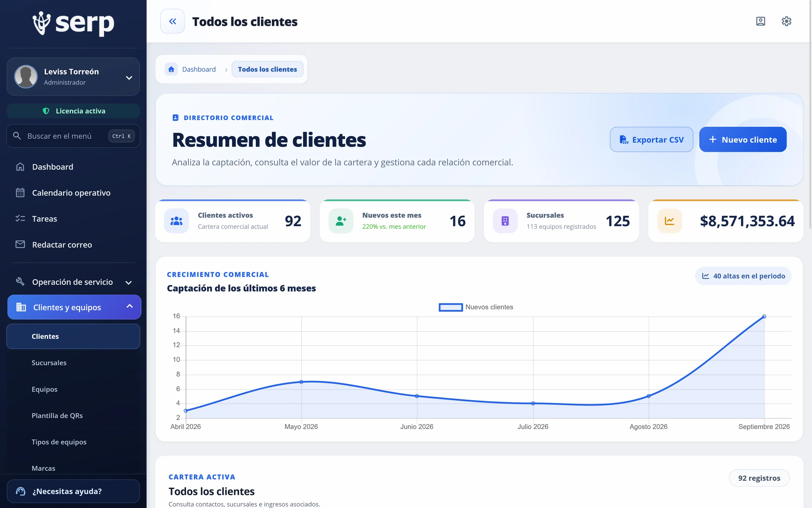Expand the Leviss Torreón account dropdown
The image size is (812, 508).
point(129,78)
